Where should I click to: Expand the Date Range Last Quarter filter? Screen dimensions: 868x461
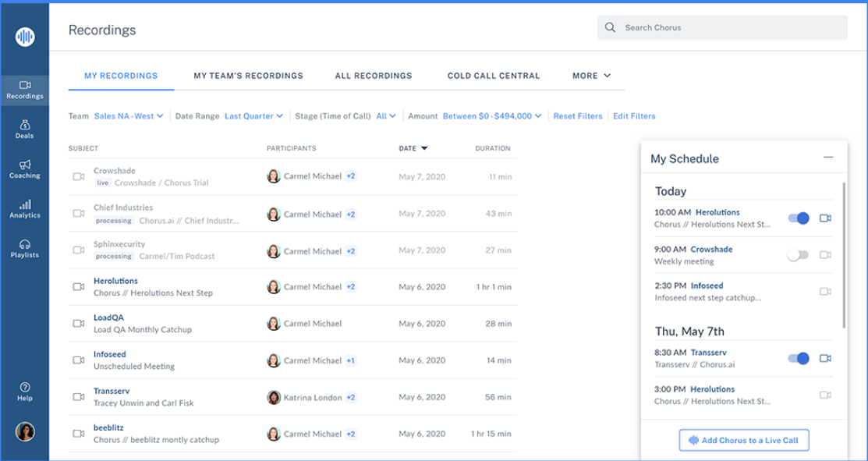(x=253, y=116)
